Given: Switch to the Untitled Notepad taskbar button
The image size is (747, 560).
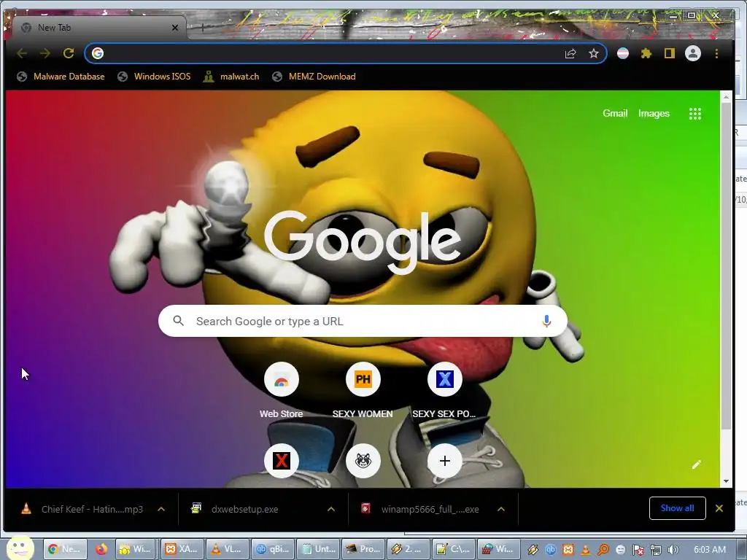Looking at the screenshot, I should pos(318,550).
